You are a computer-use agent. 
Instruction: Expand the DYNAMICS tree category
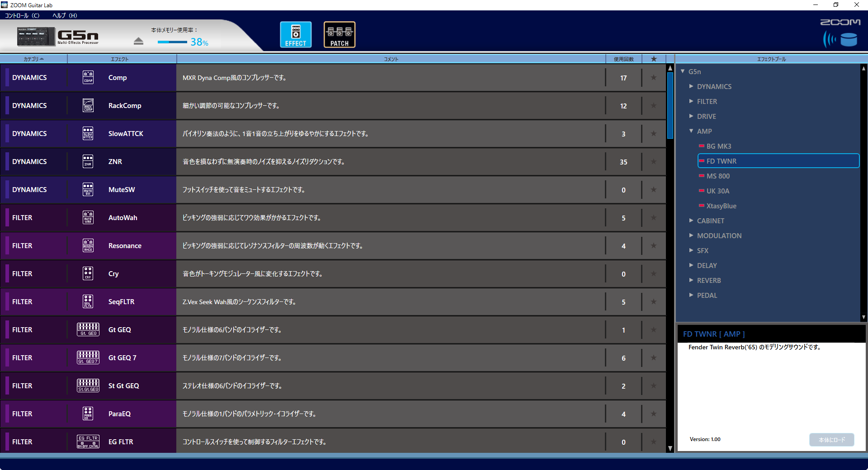coord(691,86)
